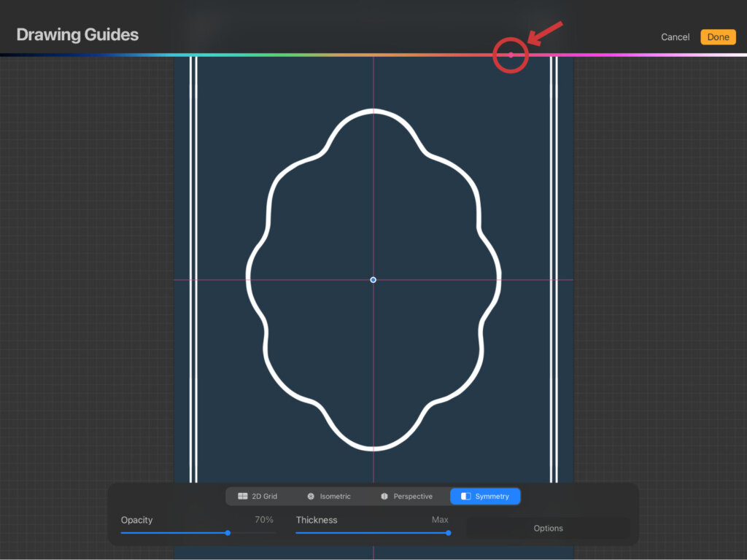Tap Cancel to discard guide changes
Image resolution: width=747 pixels, height=560 pixels.
(675, 37)
